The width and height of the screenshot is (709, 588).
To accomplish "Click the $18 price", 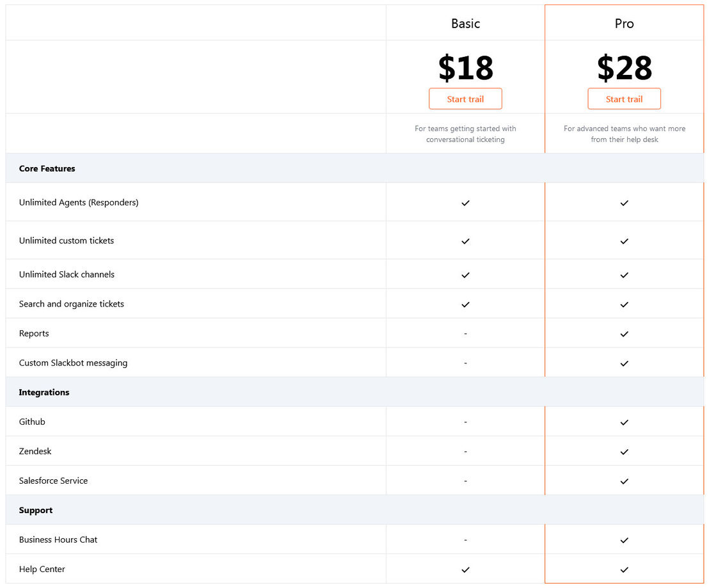I will pyautogui.click(x=465, y=68).
